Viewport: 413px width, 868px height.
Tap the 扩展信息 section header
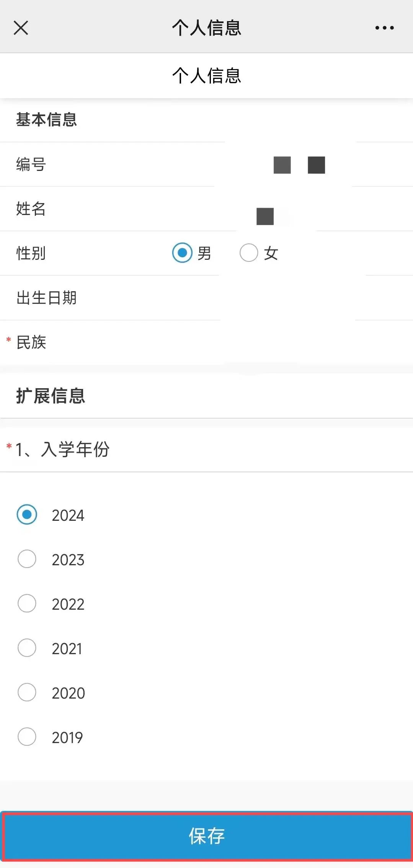point(51,395)
